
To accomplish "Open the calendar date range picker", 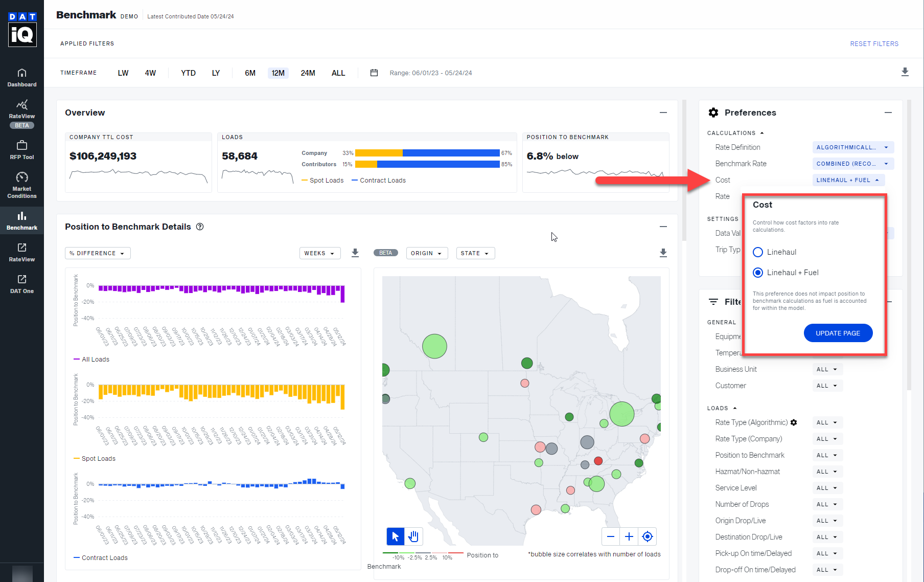I will point(374,73).
